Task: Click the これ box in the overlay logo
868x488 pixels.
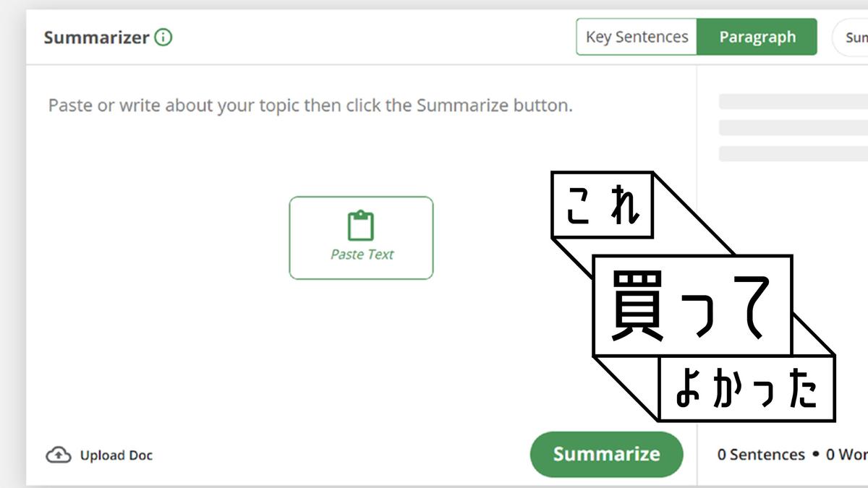Action: [602, 205]
